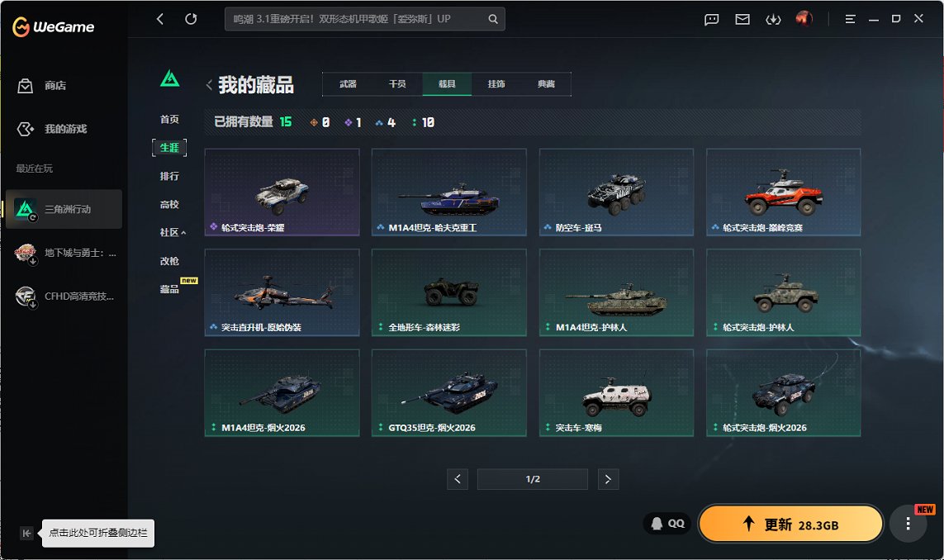Viewport: 944px width, 560px height.
Task: Open the chat message icon
Action: coord(712,19)
